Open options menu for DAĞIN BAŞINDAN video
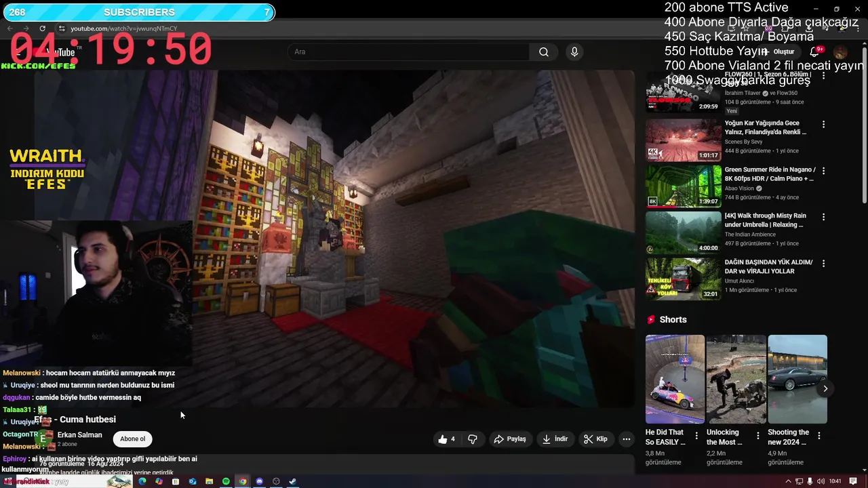868x488 pixels. point(824,263)
